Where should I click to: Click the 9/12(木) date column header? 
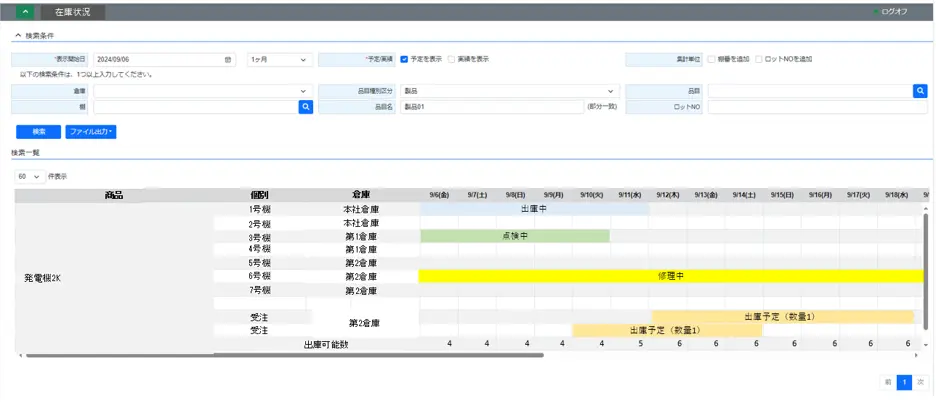coord(668,195)
